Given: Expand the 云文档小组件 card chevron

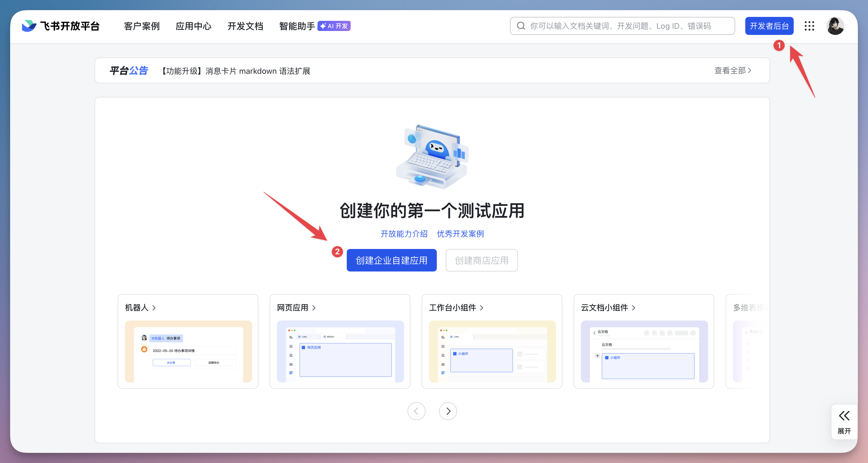Looking at the screenshot, I should (634, 308).
